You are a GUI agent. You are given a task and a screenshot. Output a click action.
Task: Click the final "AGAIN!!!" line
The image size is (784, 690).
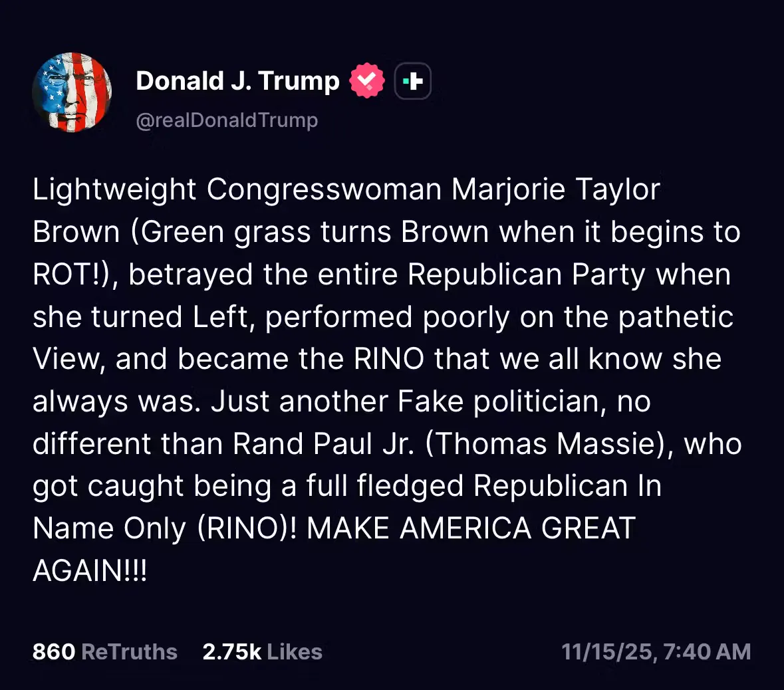(x=90, y=570)
